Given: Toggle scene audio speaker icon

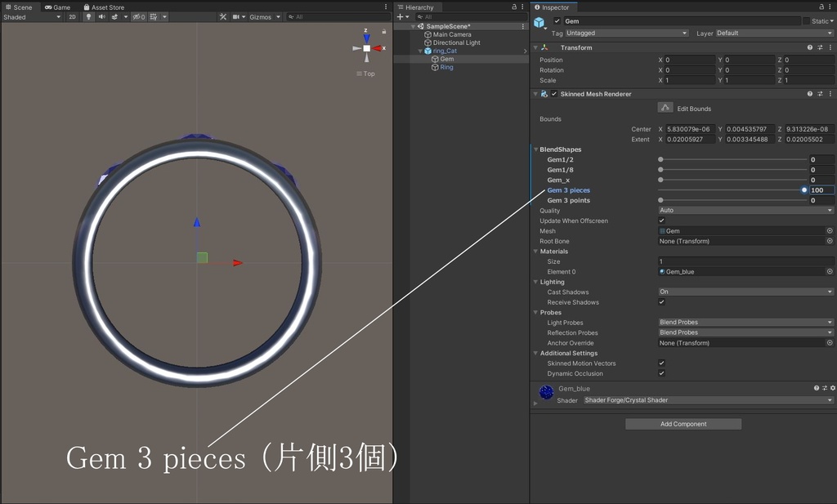Looking at the screenshot, I should pyautogui.click(x=101, y=17).
